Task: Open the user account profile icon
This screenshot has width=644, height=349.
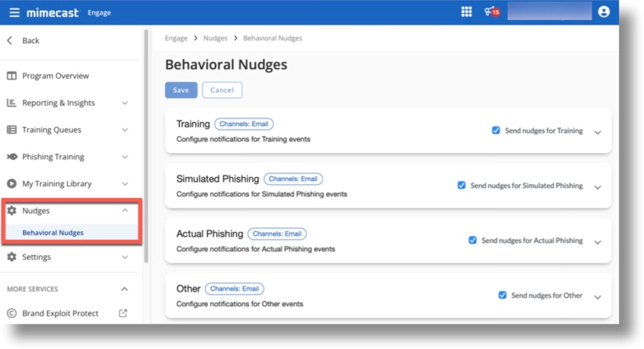Action: [x=604, y=12]
